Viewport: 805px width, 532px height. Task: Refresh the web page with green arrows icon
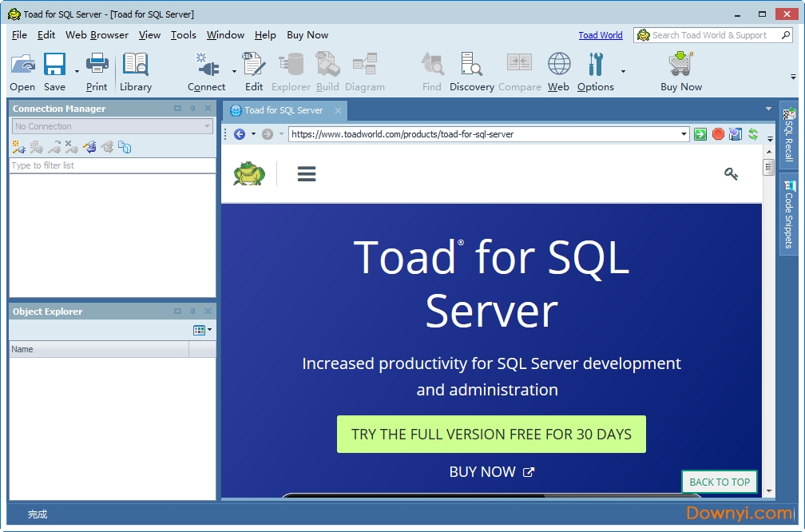(x=753, y=133)
